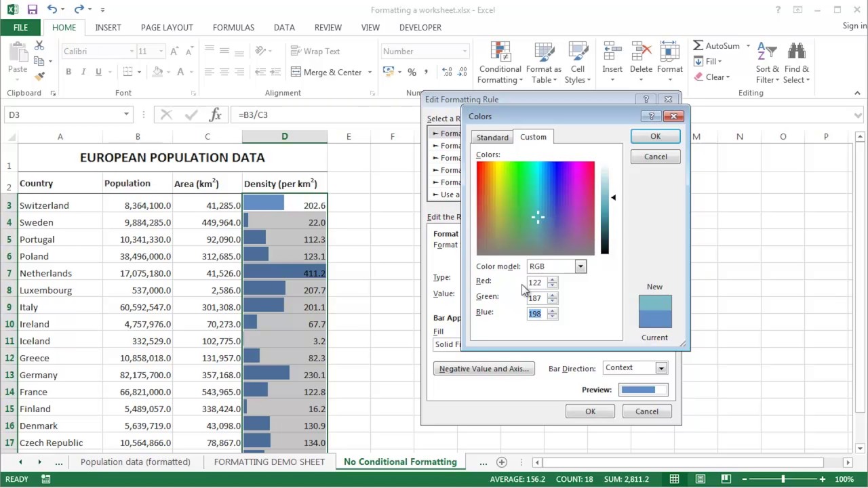
Task: Click Cancel in Edit Formatting Rule dialog
Action: point(646,411)
